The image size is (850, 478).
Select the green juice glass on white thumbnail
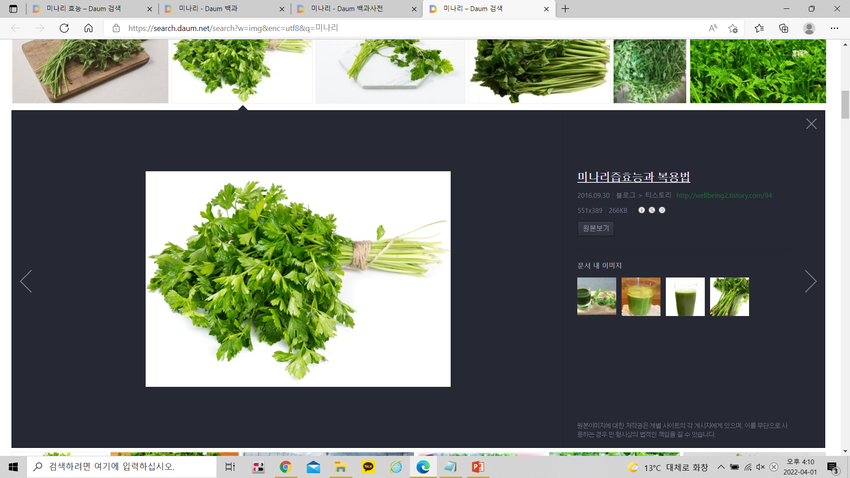[685, 296]
